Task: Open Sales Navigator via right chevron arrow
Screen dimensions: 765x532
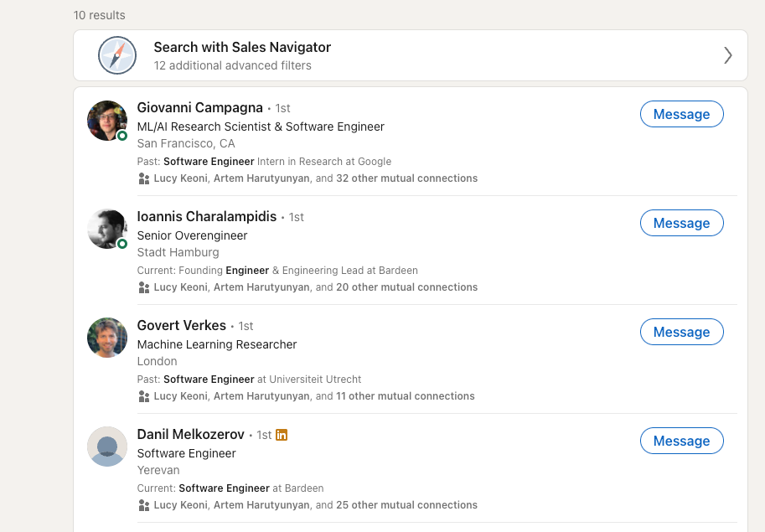Action: [x=727, y=55]
